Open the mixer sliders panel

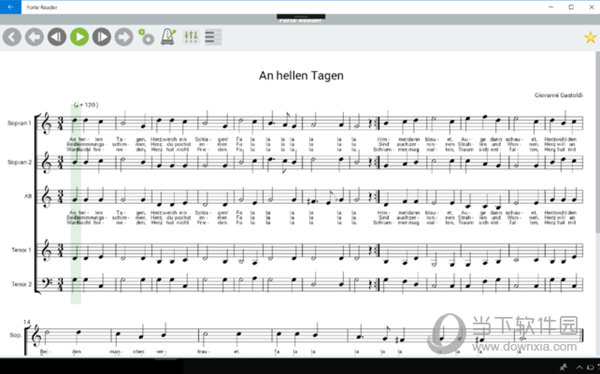click(191, 37)
